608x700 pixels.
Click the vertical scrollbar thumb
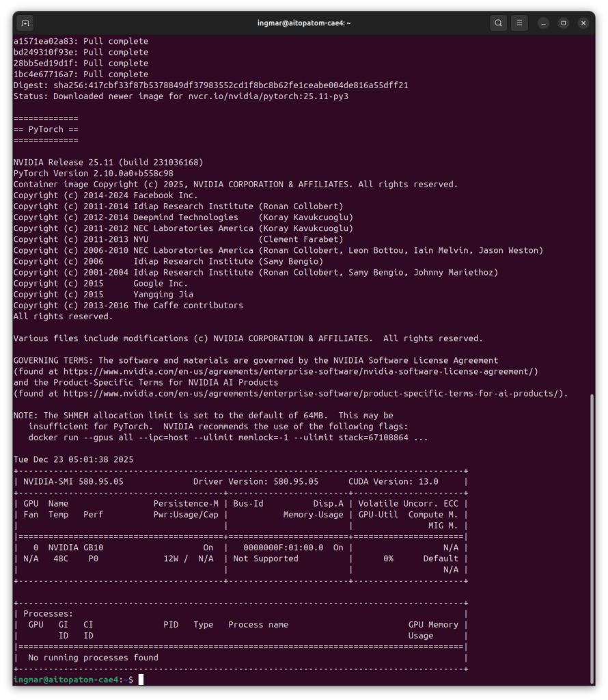pos(592,540)
